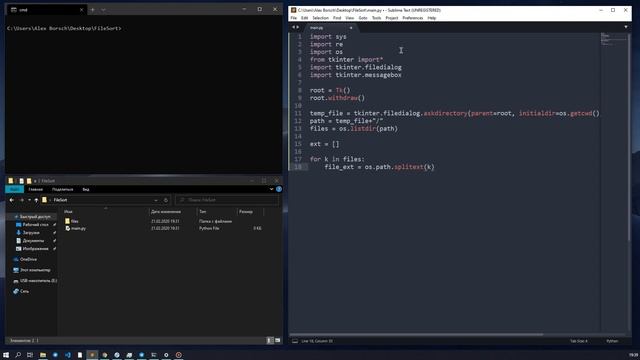This screenshot has height=360, width=640.
Task: Select the cmd tab in the terminal
Action: [x=46, y=9]
